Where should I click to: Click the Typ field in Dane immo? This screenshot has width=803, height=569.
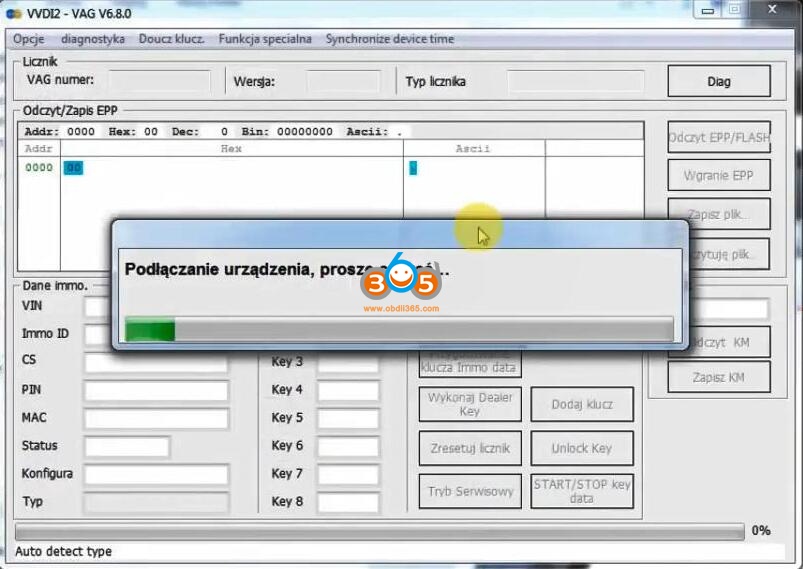156,502
